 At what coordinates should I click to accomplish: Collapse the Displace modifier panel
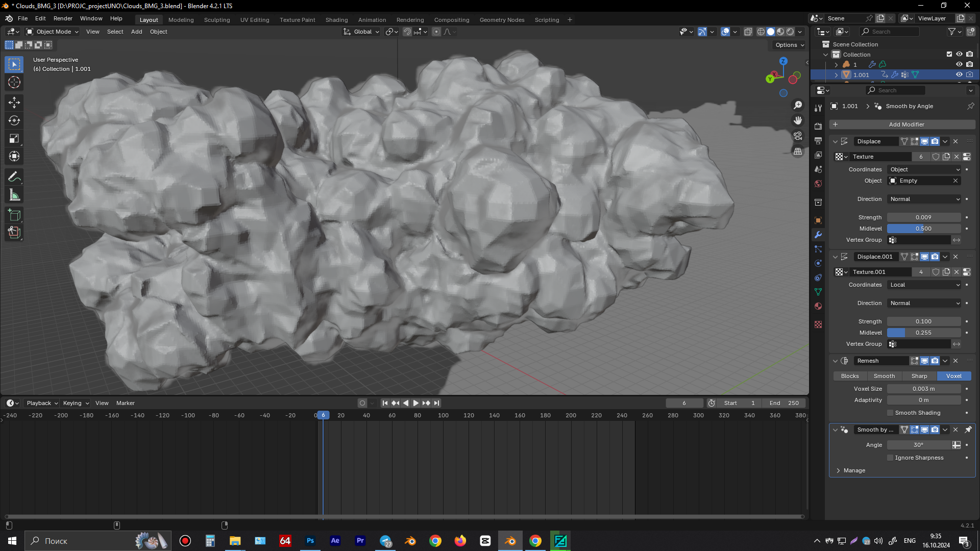[835, 141]
